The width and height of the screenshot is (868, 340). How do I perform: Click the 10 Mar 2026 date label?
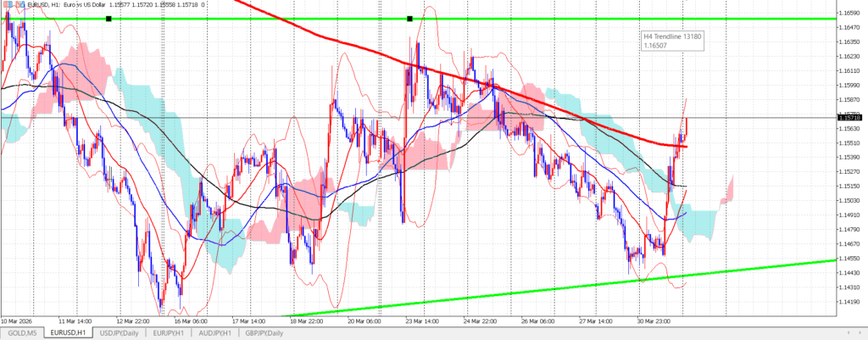pyautogui.click(x=17, y=321)
